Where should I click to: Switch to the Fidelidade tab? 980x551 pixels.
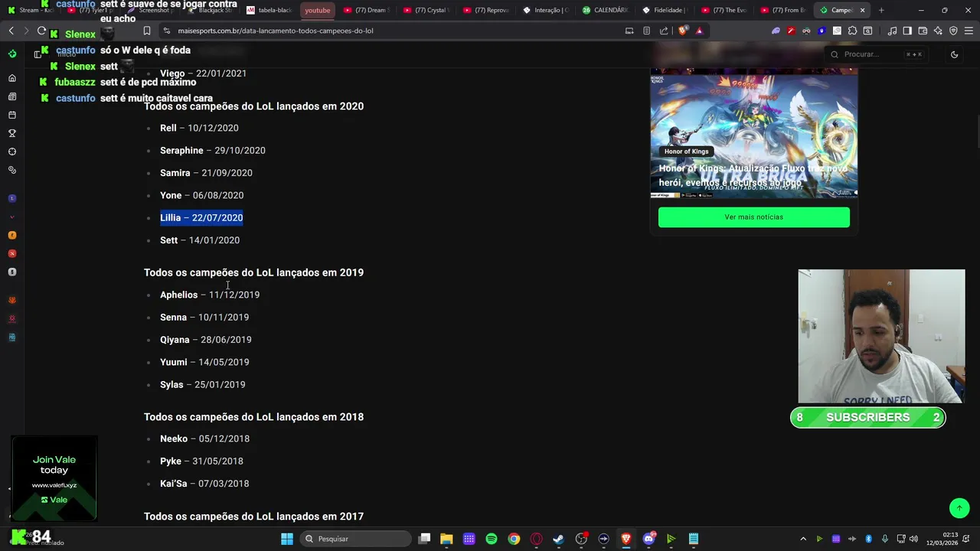[666, 10]
